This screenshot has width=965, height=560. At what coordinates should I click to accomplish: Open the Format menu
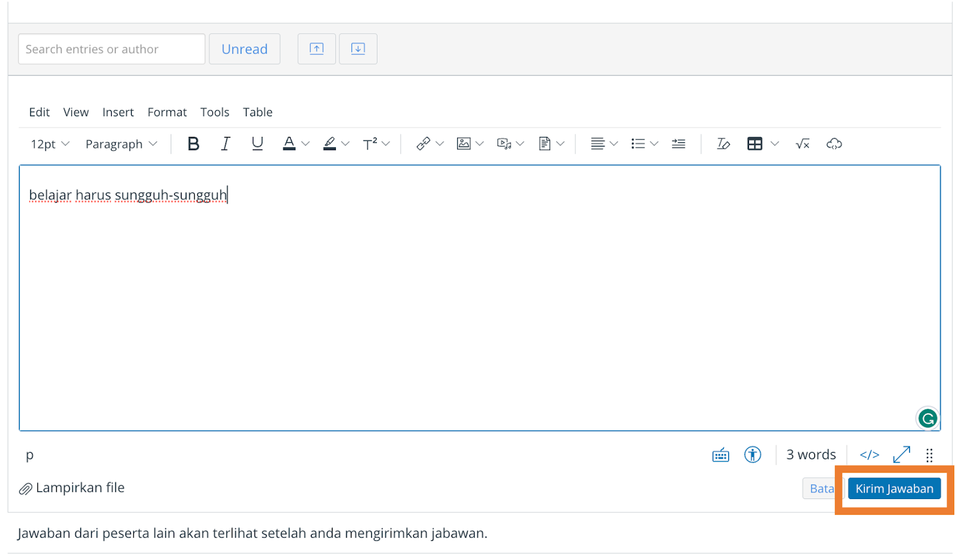[167, 112]
